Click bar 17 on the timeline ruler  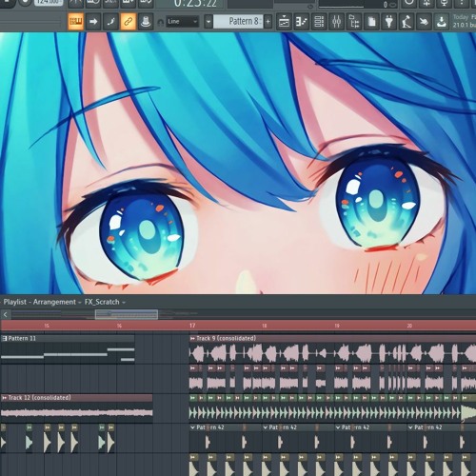192,326
